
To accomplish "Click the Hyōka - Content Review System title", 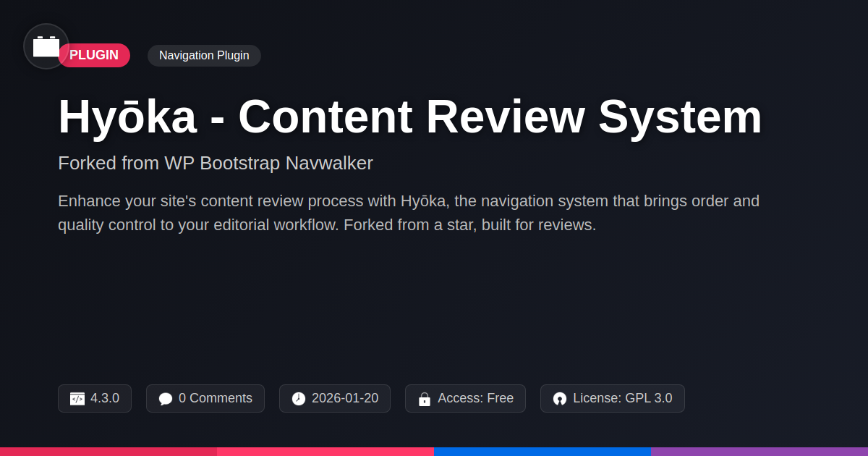I will coord(410,117).
